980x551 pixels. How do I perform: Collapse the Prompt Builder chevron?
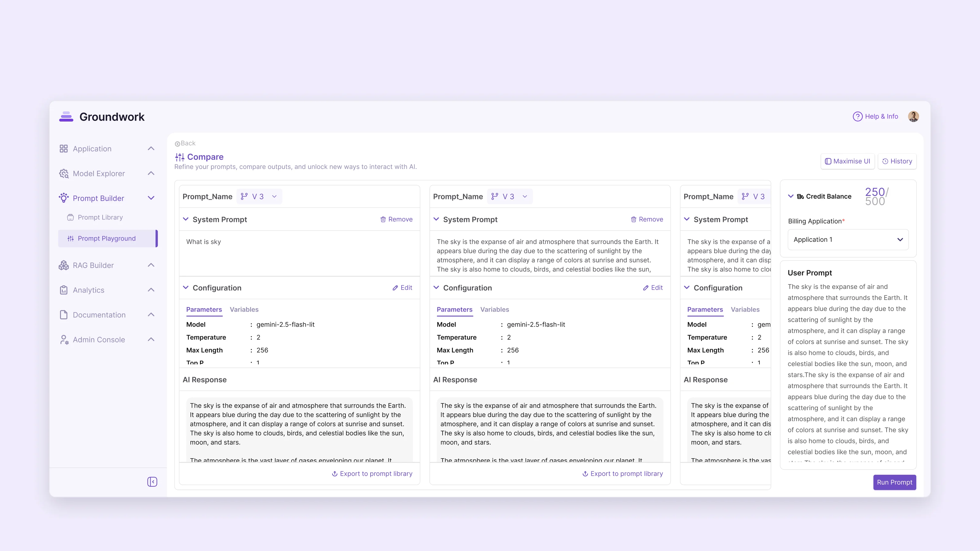[x=151, y=198]
